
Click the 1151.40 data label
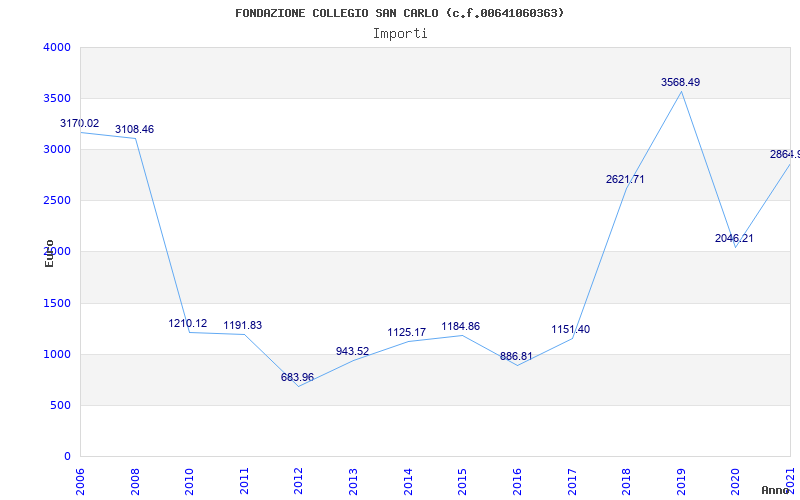pos(570,330)
